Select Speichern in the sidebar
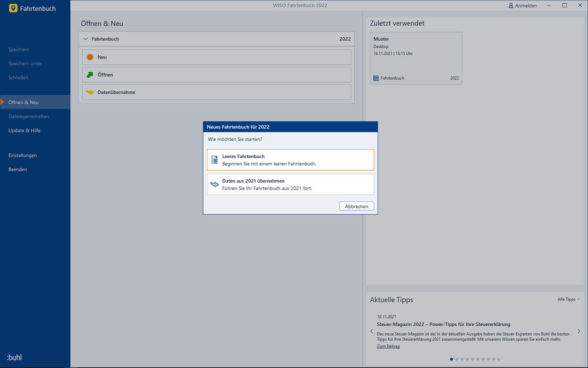Viewport: 588px width, 368px height. (19, 50)
